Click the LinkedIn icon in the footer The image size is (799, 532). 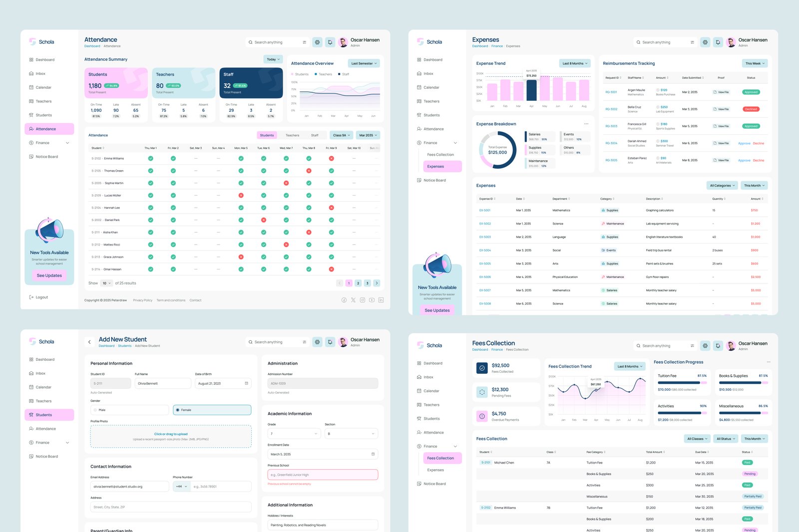pyautogui.click(x=381, y=300)
